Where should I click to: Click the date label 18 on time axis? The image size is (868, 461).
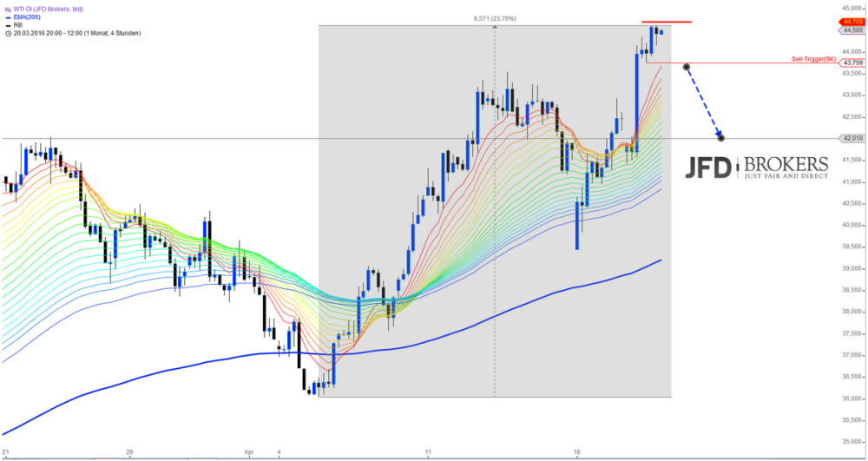click(x=576, y=451)
